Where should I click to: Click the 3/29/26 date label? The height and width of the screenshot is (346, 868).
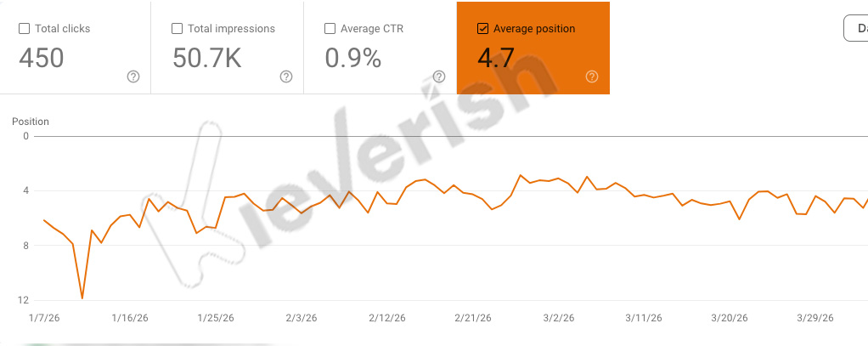[x=815, y=318]
